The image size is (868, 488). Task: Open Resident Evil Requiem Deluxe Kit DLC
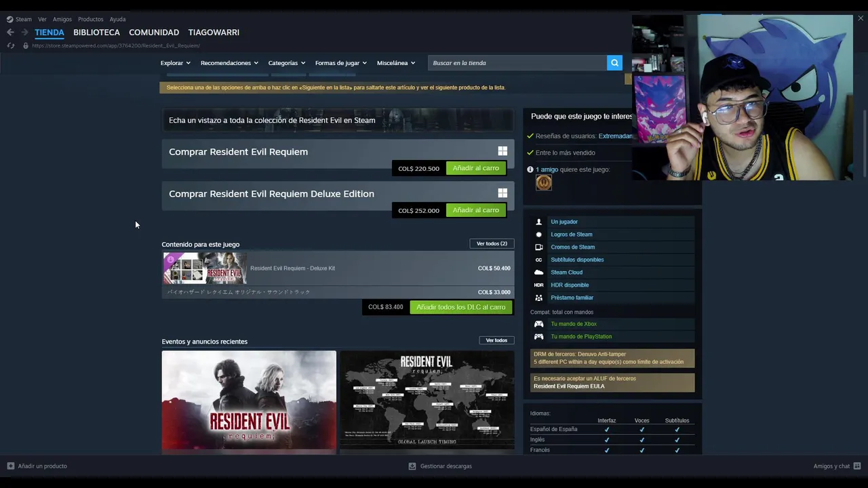[338, 268]
